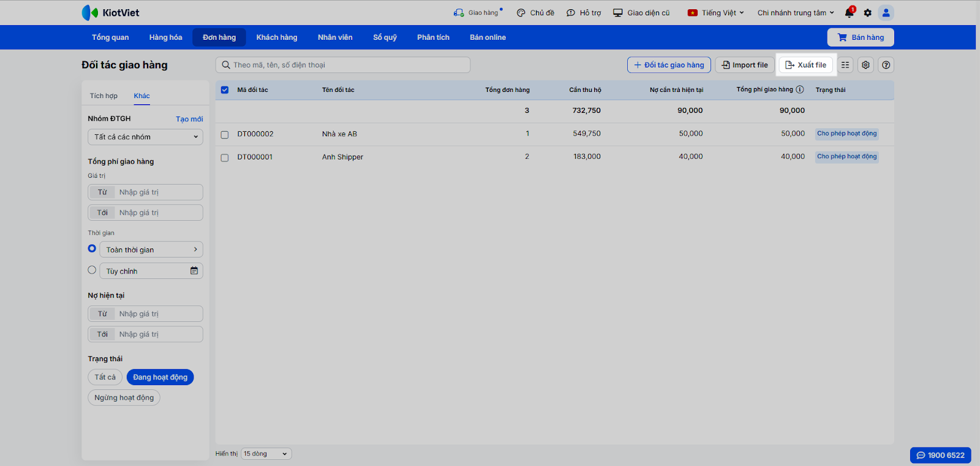The height and width of the screenshot is (466, 980).
Task: Click the Nợ hiện tại Tới field
Action: click(x=145, y=334)
